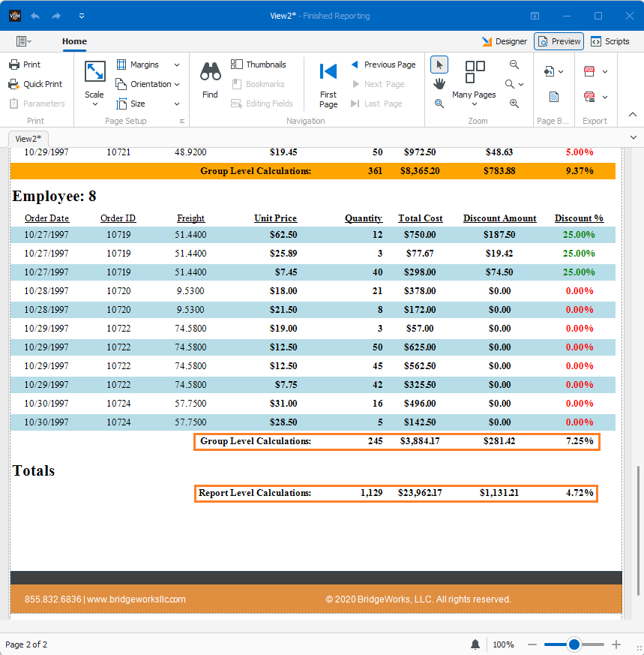Toggle the Thumbnails panel
Viewport: 644px width, 655px height.
(x=259, y=65)
